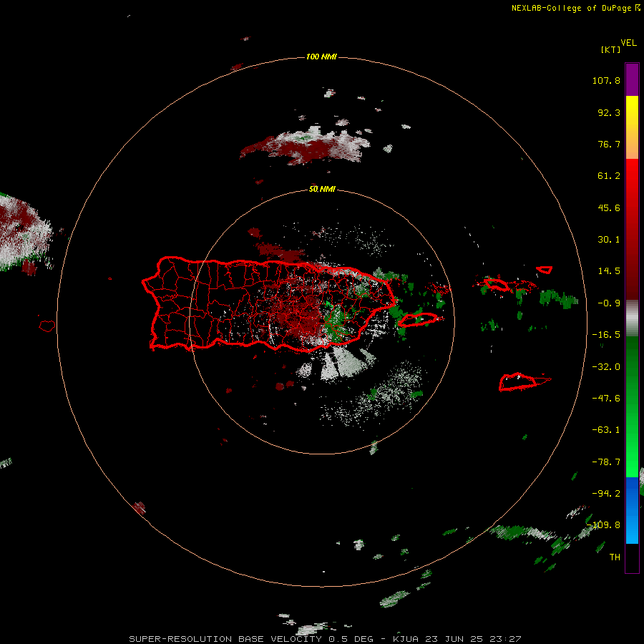Click the -109.8 legend value

tap(604, 525)
